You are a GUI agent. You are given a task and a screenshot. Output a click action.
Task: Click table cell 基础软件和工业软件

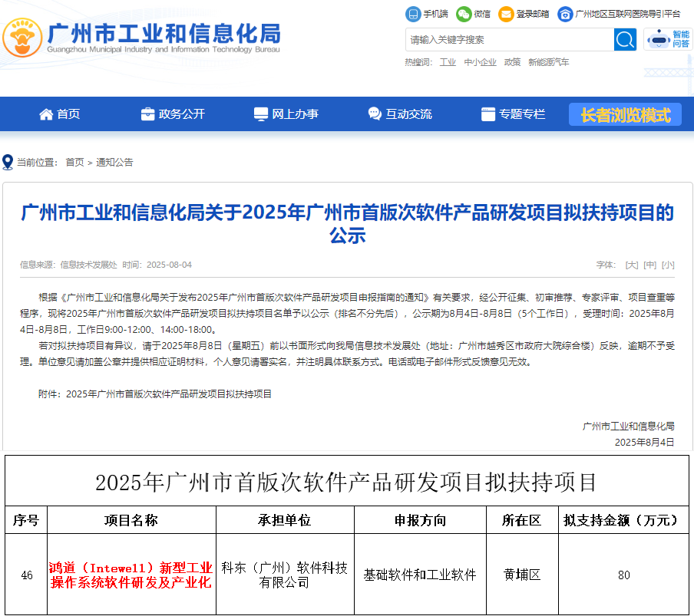[x=420, y=575]
